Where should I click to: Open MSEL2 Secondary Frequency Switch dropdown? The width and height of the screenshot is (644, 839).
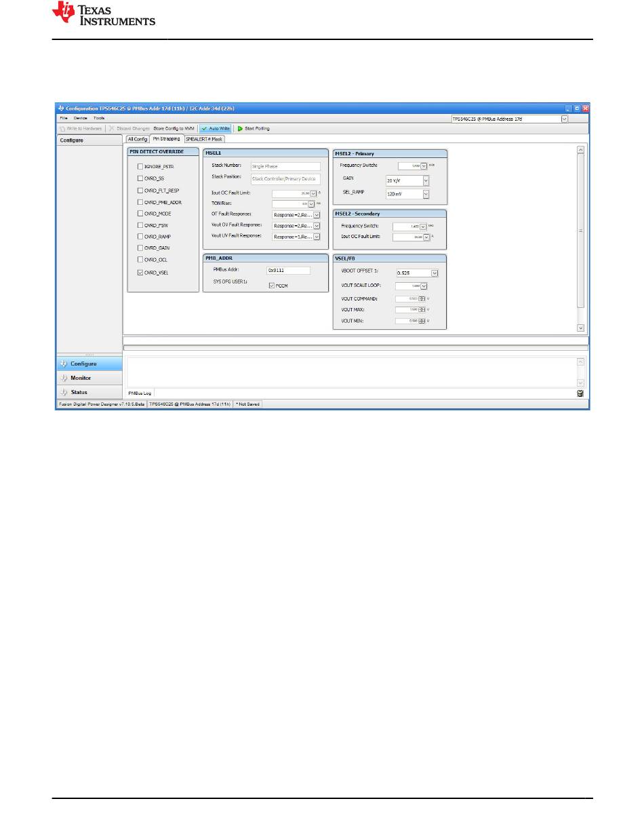coord(424,227)
